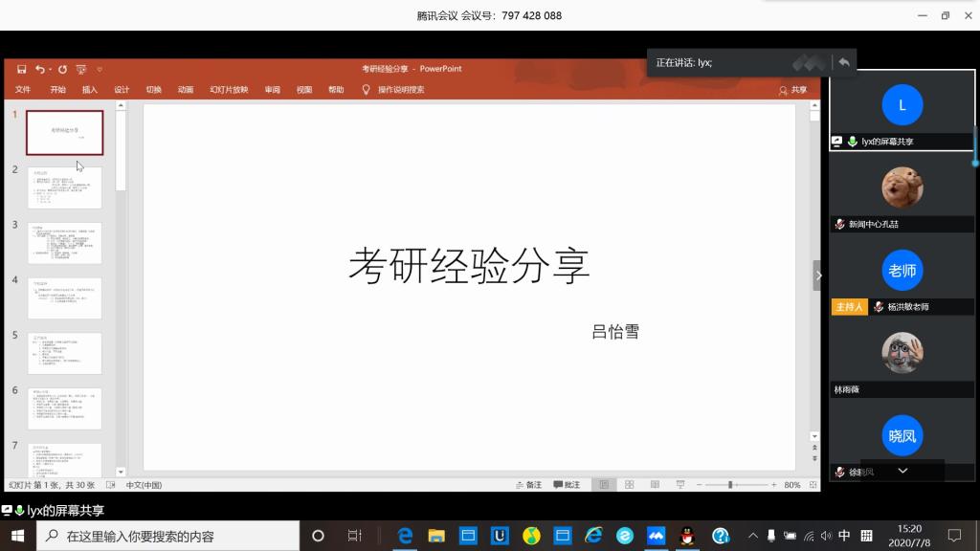
Task: Select slide 3 thumbnail in panel
Action: (x=64, y=243)
